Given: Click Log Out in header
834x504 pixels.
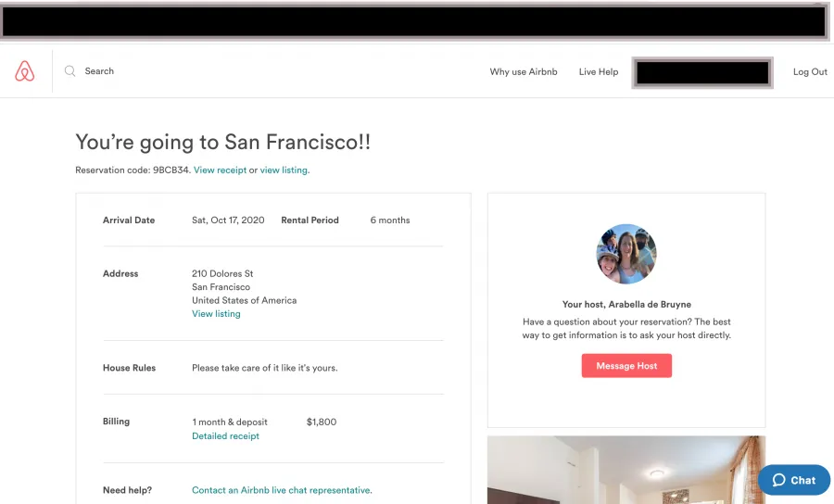Looking at the screenshot, I should point(810,71).
